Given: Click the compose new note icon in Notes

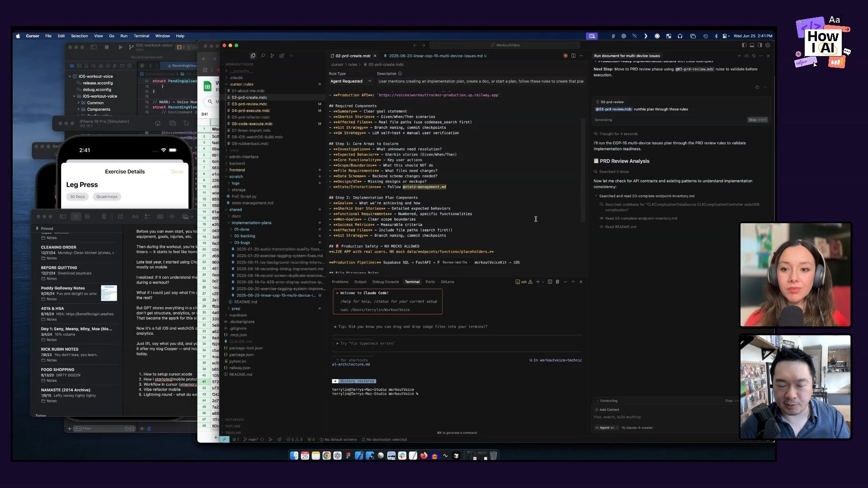Looking at the screenshot, I should 120,216.
